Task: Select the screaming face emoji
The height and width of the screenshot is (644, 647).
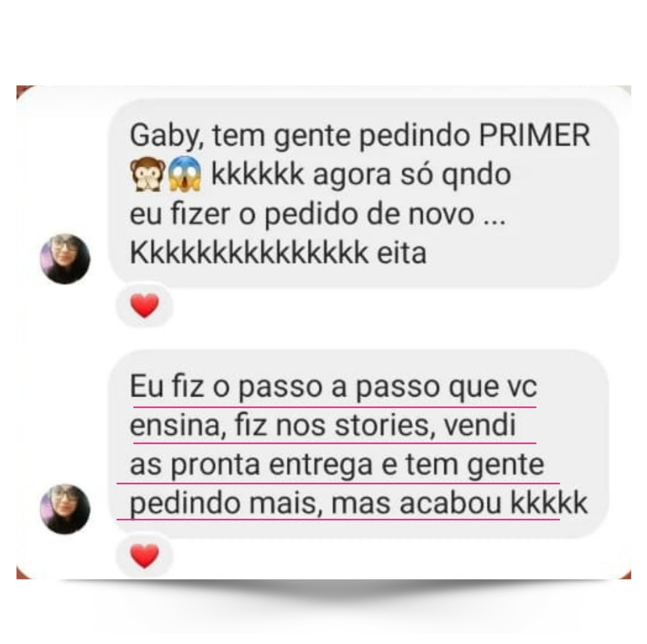Action: [x=184, y=174]
